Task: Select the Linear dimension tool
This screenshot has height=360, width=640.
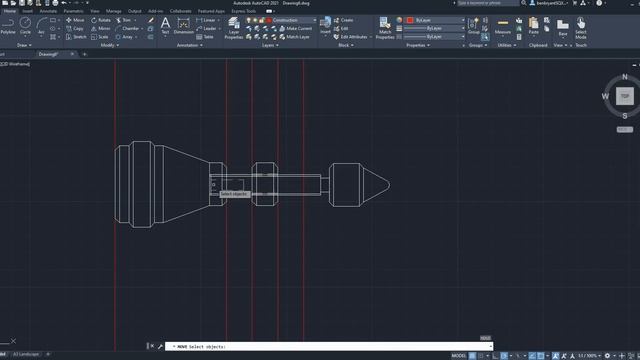Action: tap(206, 20)
